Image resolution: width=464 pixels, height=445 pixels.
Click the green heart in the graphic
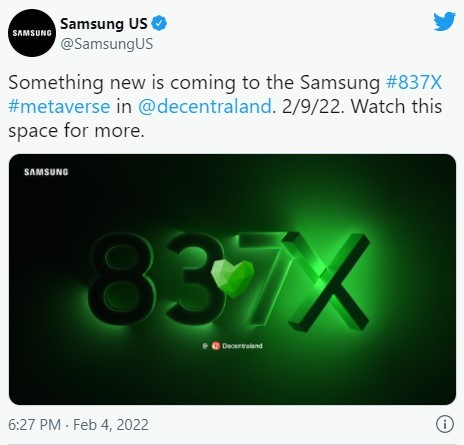click(233, 278)
